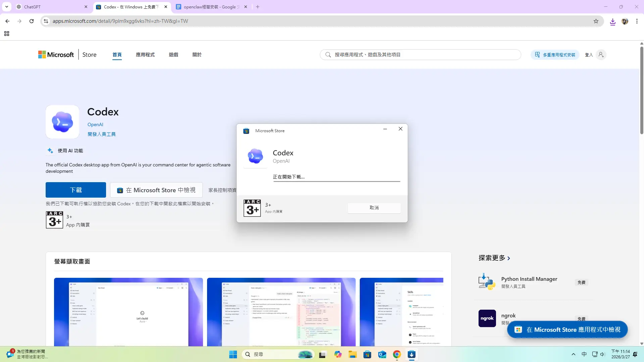The height and width of the screenshot is (362, 644).
Task: Cancel download with 取消 button
Action: point(374,208)
